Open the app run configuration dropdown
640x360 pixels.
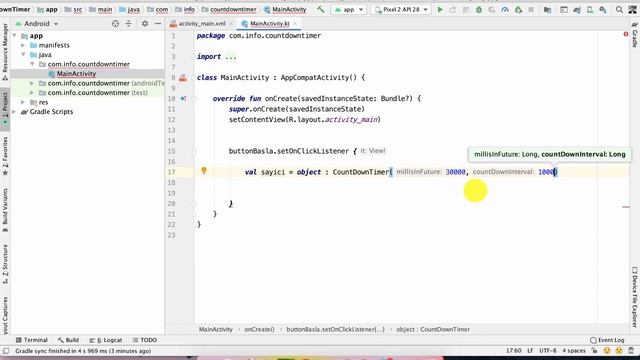tap(348, 9)
